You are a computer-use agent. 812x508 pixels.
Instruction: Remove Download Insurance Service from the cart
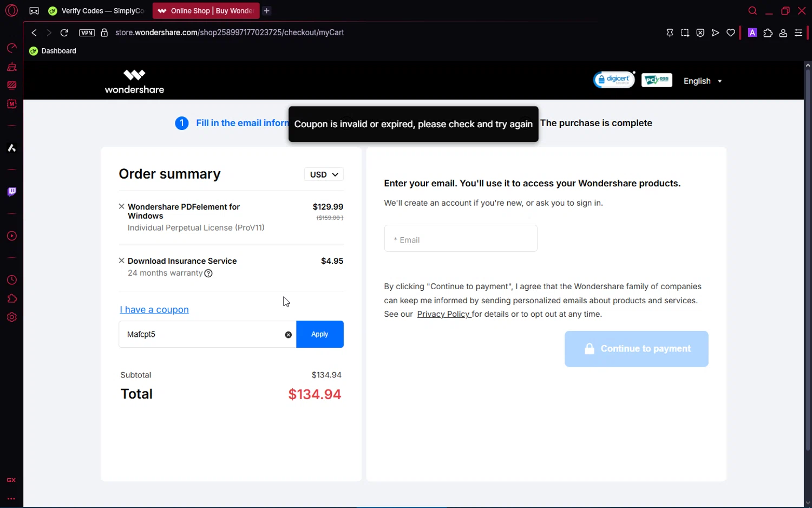click(122, 260)
